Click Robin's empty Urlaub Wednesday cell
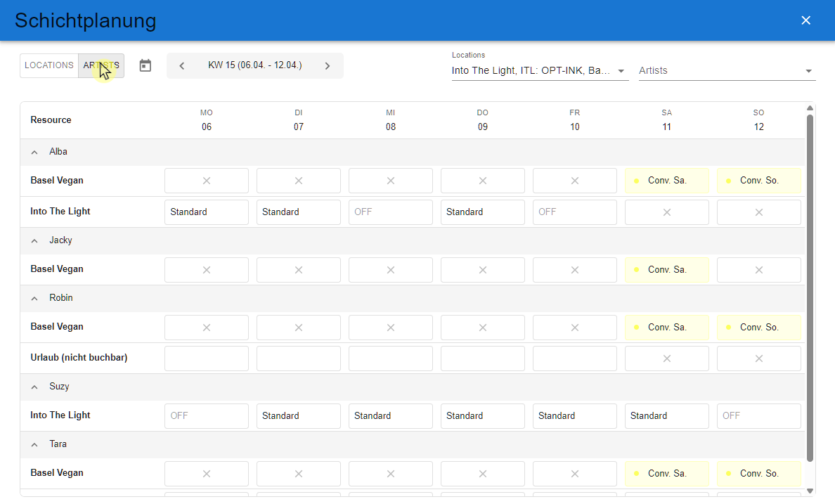 pos(391,358)
